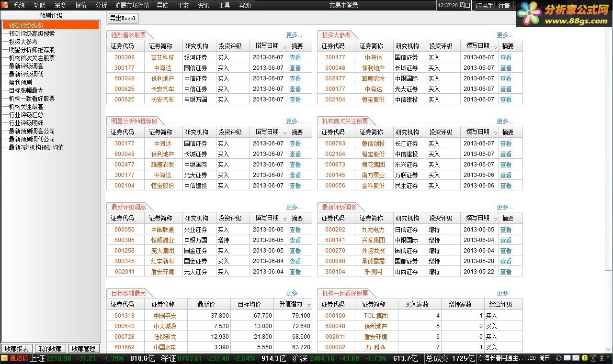The width and height of the screenshot is (613, 364).
Task: Open the 分析 menu
Action: pyautogui.click(x=102, y=6)
